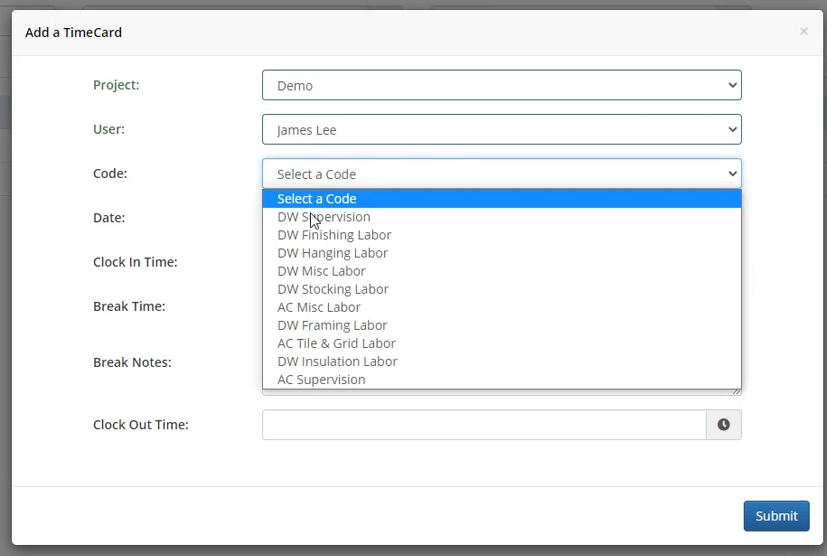Click the clock icon beside Clock Out Time

(723, 425)
